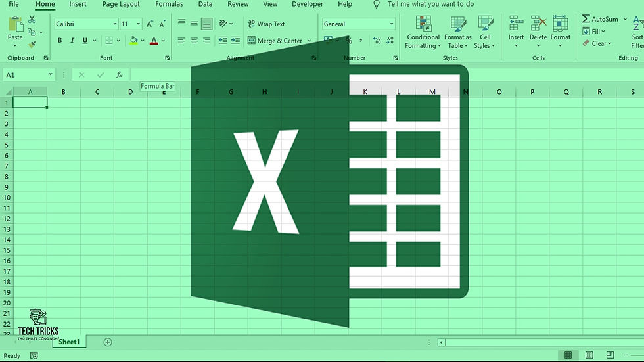Align text left
This screenshot has width=644, height=362.
(x=181, y=41)
